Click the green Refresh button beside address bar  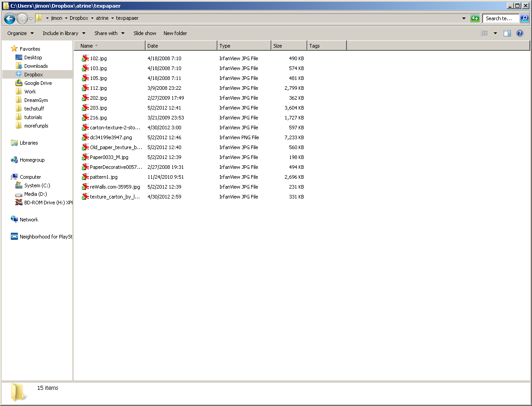(475, 18)
